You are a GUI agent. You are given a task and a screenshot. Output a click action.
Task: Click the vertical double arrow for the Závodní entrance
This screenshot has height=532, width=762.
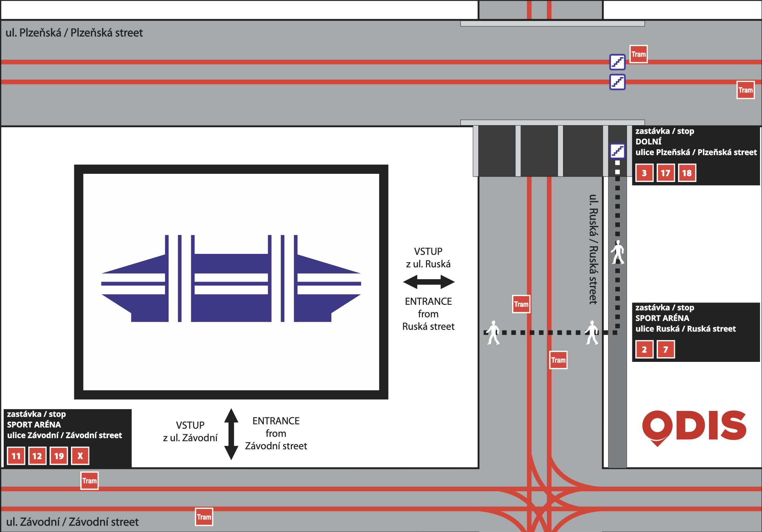click(231, 434)
